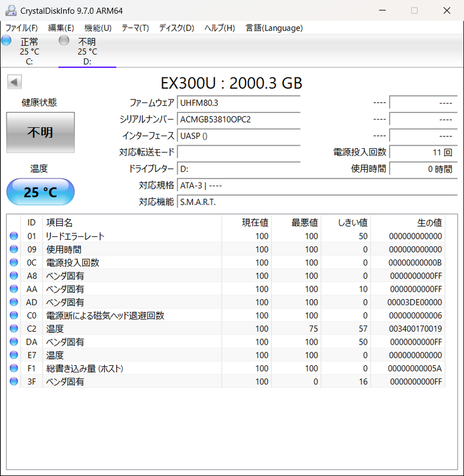The image size is (464, 476).
Task: Click status orb of row 3F ベンダ固有
Action: point(14,381)
